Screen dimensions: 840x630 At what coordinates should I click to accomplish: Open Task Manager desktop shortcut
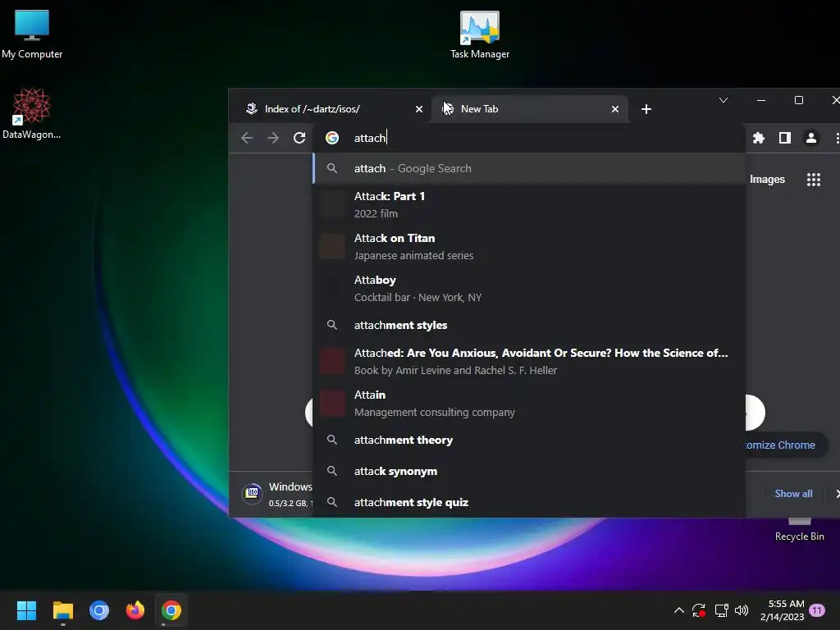pos(479,34)
